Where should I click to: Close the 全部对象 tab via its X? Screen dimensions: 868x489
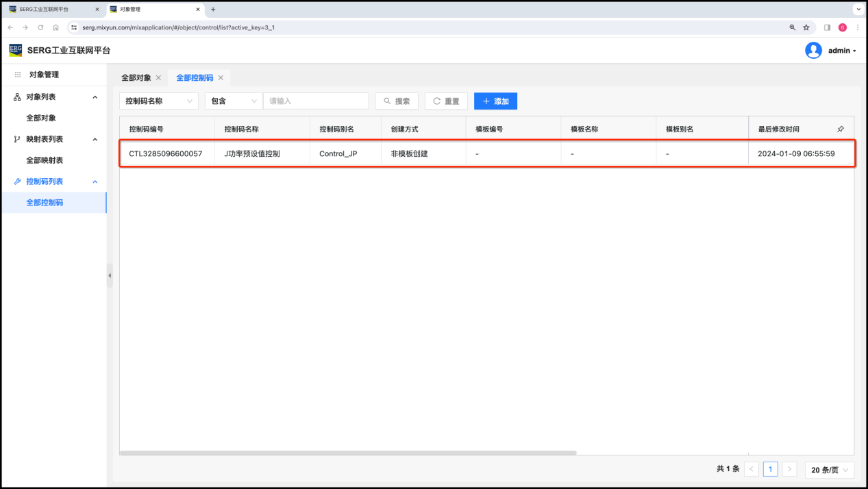(158, 78)
